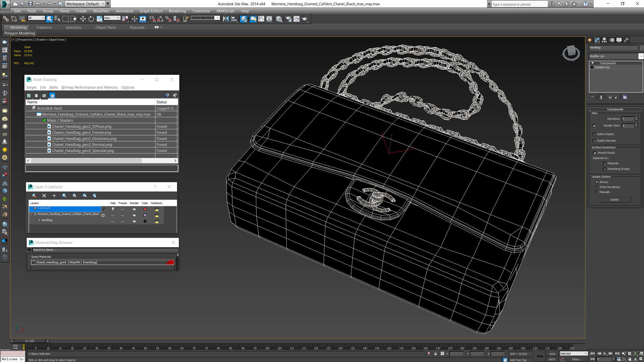Click Configure Modifier Sets icon
This screenshot has height=362, width=644.
pyautogui.click(x=625, y=97)
